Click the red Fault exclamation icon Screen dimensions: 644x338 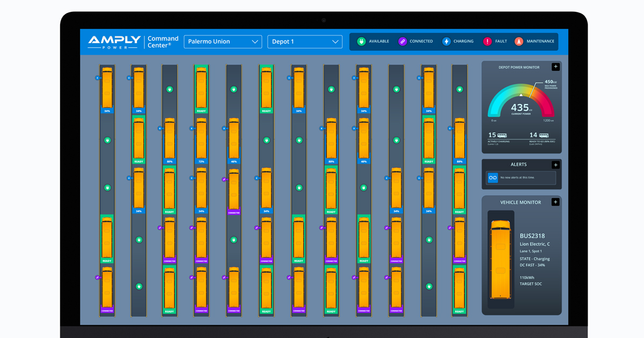coord(487,41)
